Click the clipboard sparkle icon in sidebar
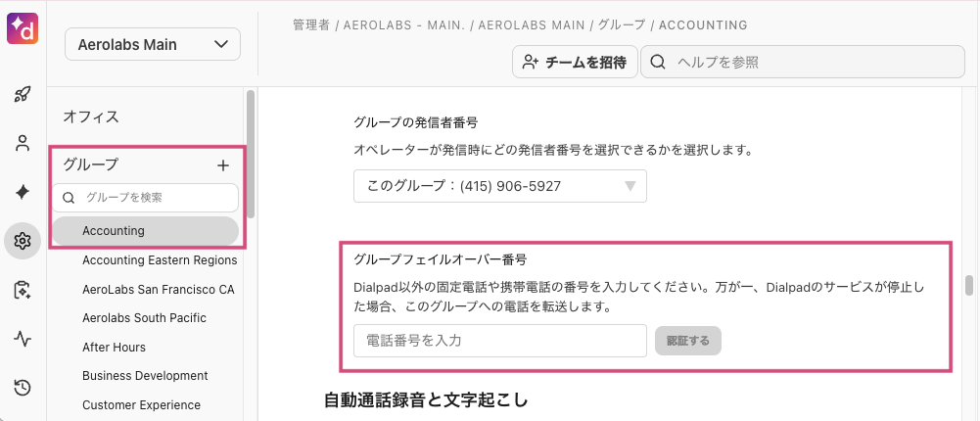 click(23, 290)
